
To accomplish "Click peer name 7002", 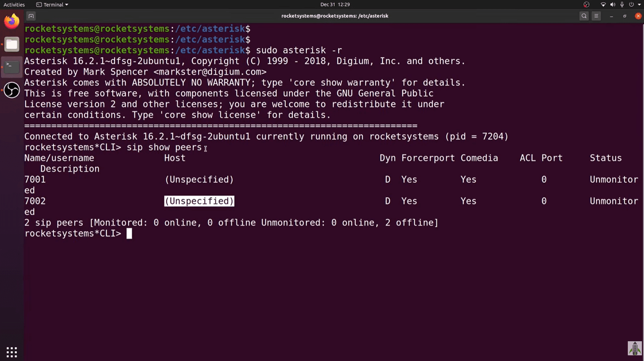I will pyautogui.click(x=35, y=201).
